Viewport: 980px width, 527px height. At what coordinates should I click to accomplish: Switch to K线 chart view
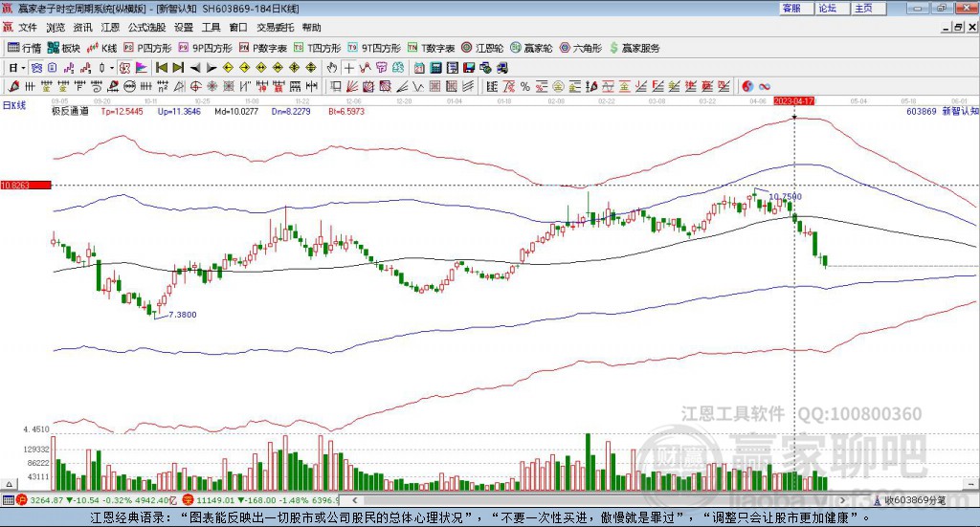(102, 48)
